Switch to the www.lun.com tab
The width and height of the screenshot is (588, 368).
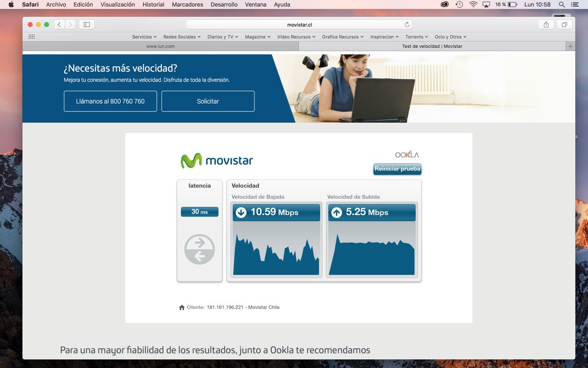point(161,46)
